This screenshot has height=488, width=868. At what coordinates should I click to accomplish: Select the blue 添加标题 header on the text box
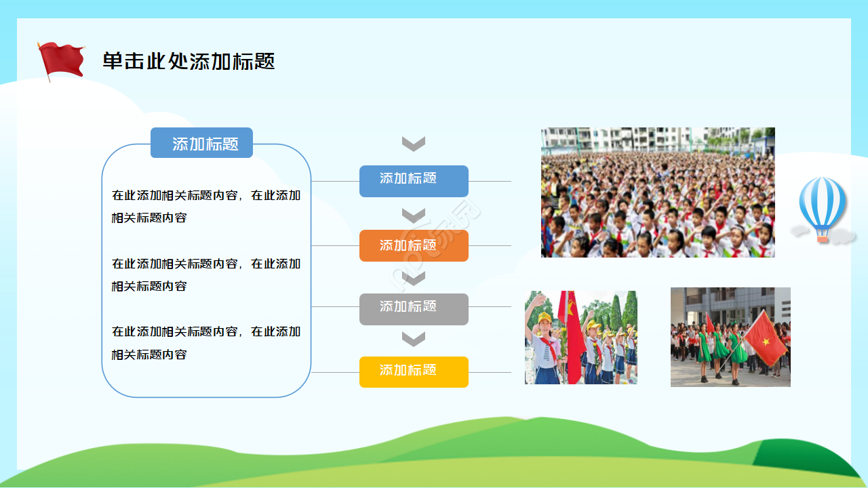[x=201, y=143]
